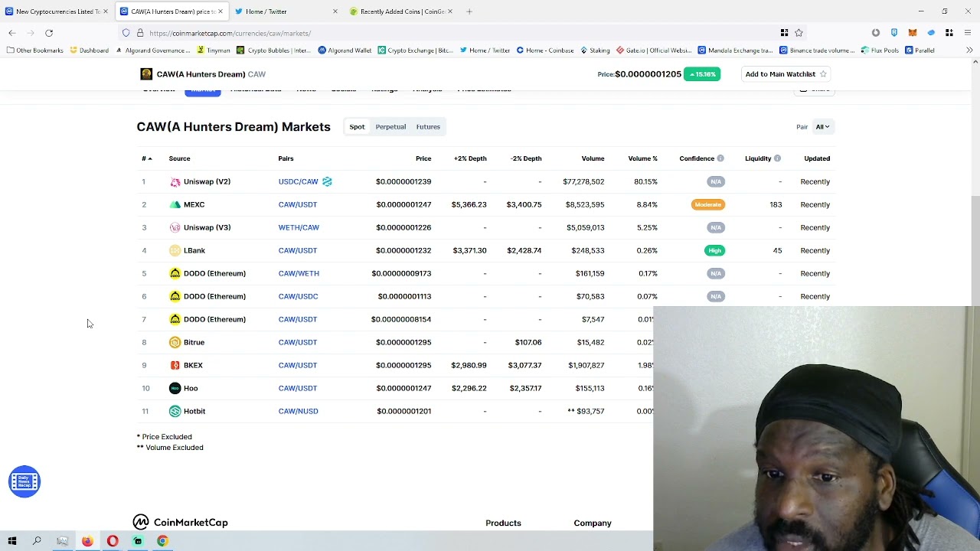Open Chrome from the taskbar

pos(162,541)
